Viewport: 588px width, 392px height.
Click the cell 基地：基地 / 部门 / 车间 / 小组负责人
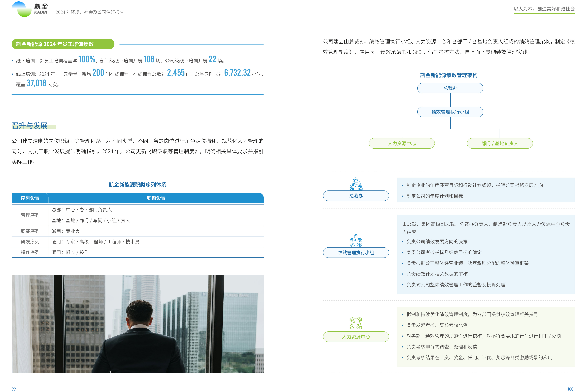tap(91, 220)
